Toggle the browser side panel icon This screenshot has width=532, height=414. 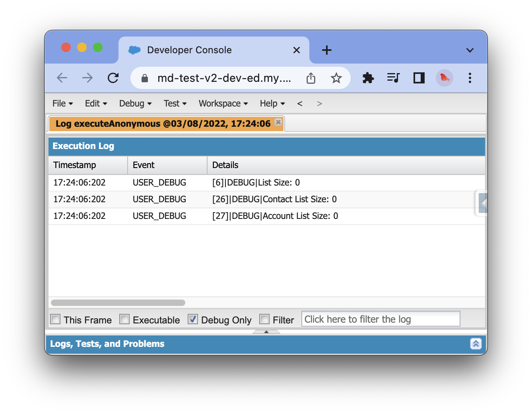point(419,78)
